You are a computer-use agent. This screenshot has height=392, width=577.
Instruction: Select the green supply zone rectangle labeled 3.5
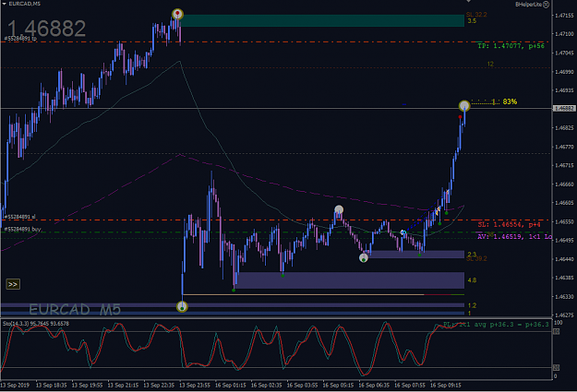point(322,20)
